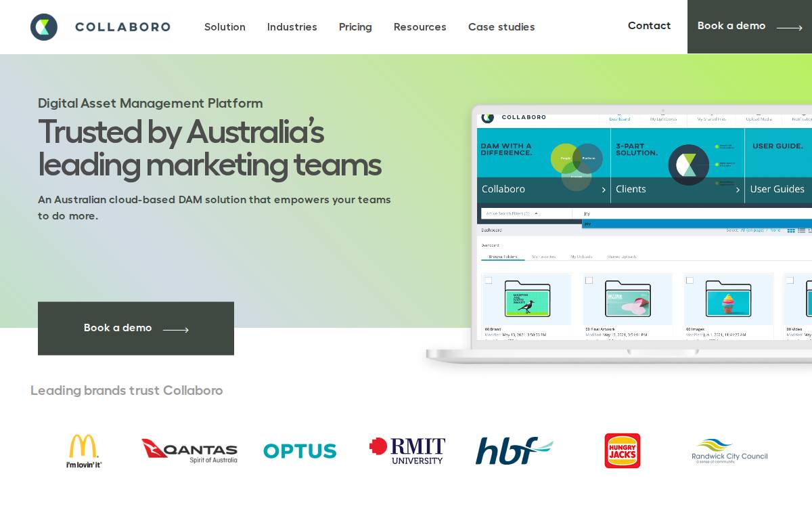Click 'Digital Asset Management Platform' subtitle

point(150,104)
